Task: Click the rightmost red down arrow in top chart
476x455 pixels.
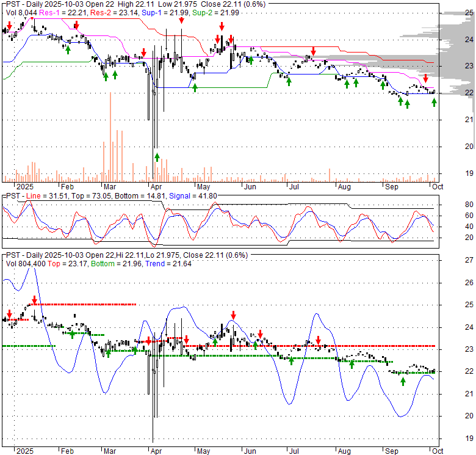Action: click(x=426, y=79)
